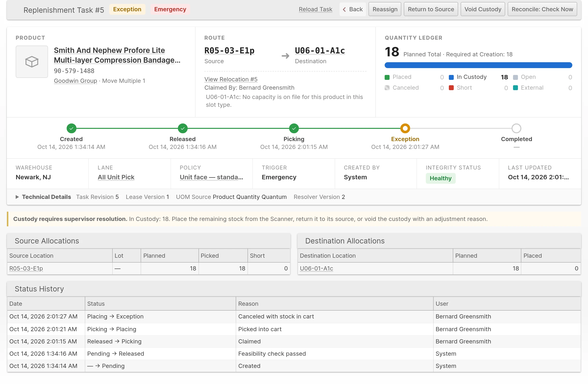Click Return to Source button

click(x=431, y=9)
